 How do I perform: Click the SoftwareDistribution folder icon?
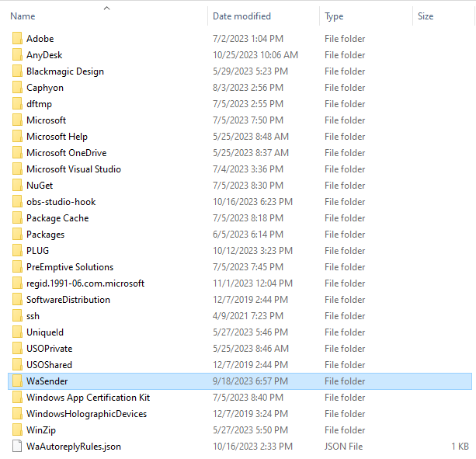point(17,300)
